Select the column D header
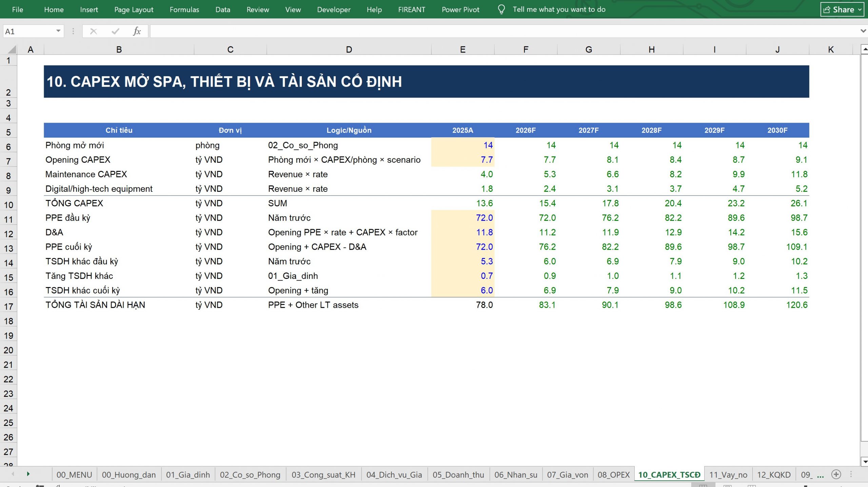Image resolution: width=868 pixels, height=487 pixels. pyautogui.click(x=349, y=49)
